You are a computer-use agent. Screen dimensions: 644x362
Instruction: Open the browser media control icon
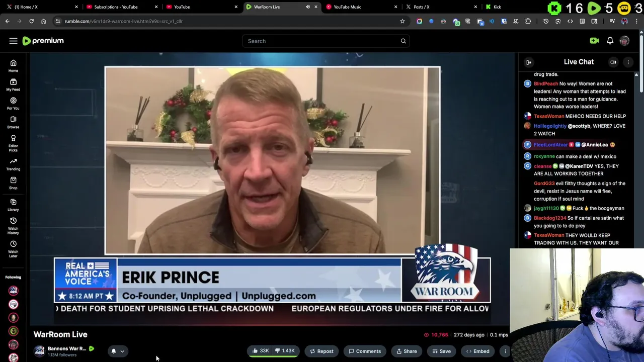612,21
